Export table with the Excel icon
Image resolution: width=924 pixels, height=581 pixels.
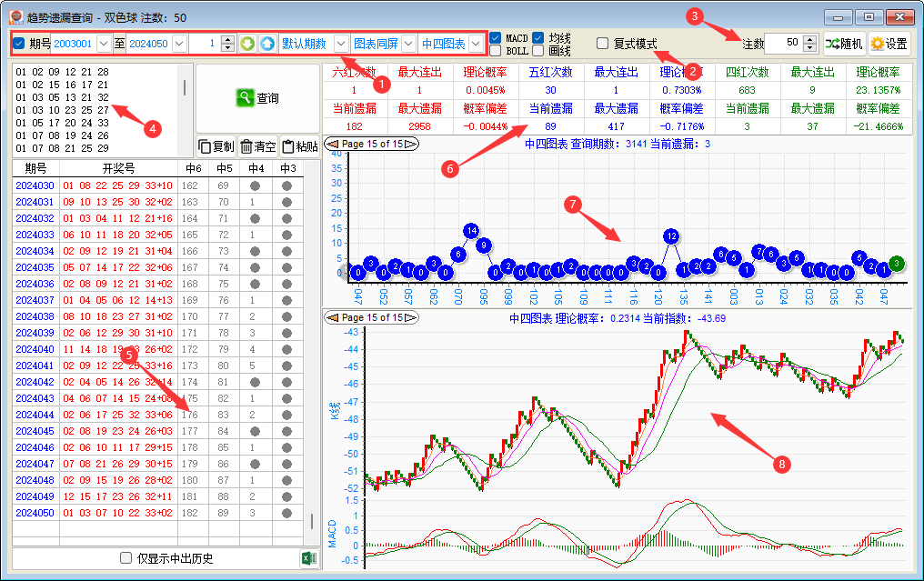(x=309, y=558)
